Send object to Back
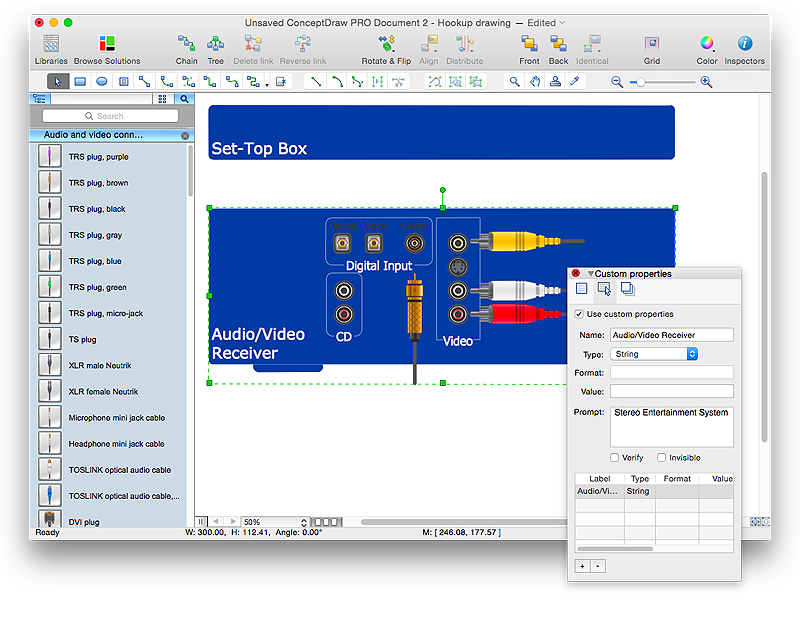This screenshot has width=800, height=625. pyautogui.click(x=558, y=49)
